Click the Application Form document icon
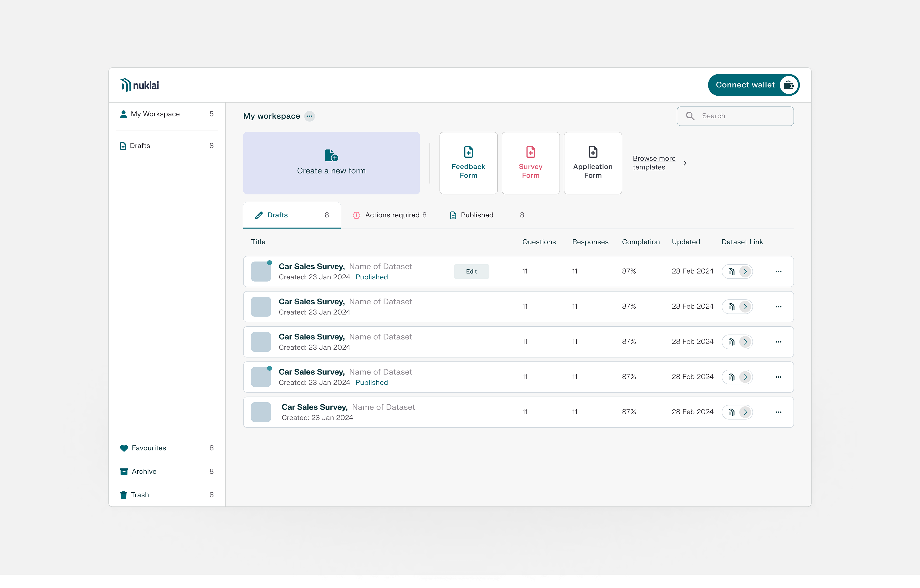 pyautogui.click(x=593, y=152)
